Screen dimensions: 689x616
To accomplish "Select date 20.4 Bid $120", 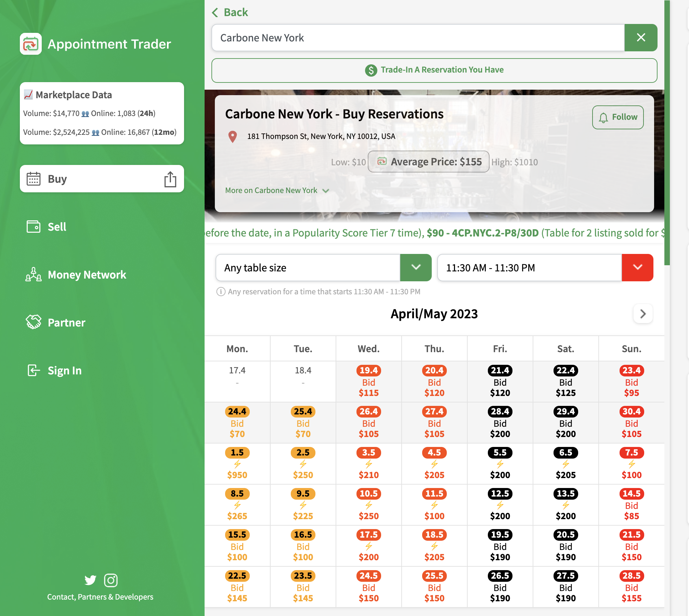I will click(434, 382).
